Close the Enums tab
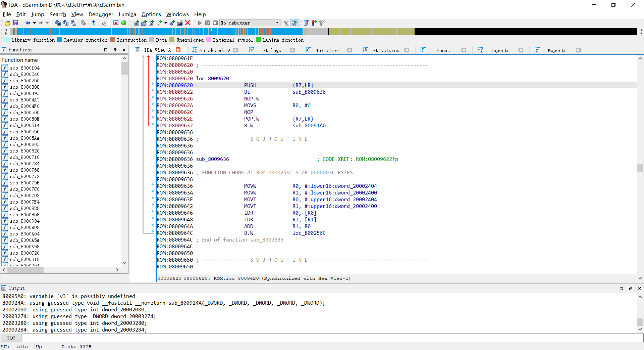644x350 pixels. coord(464,50)
